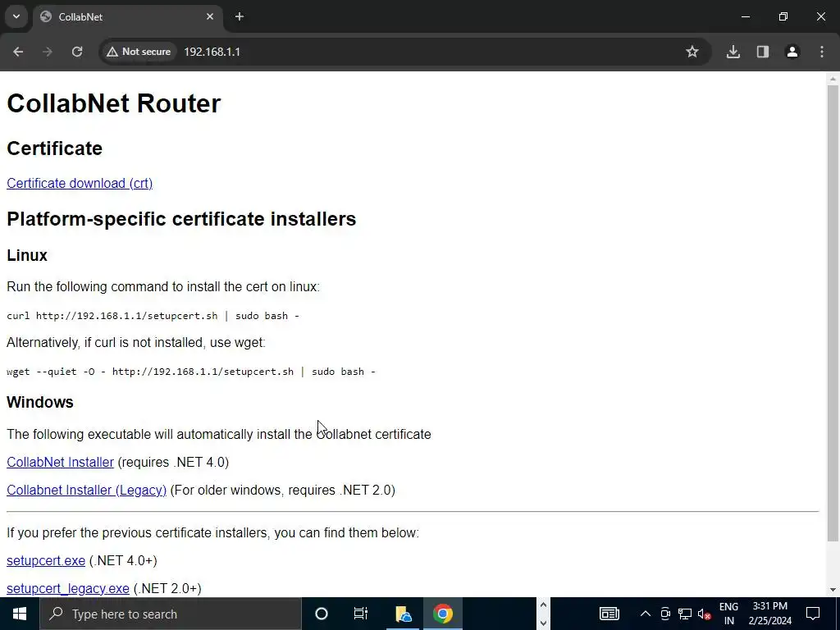Click the Meet Now tray icon
Image resolution: width=840 pixels, height=630 pixels.
pos(665,614)
